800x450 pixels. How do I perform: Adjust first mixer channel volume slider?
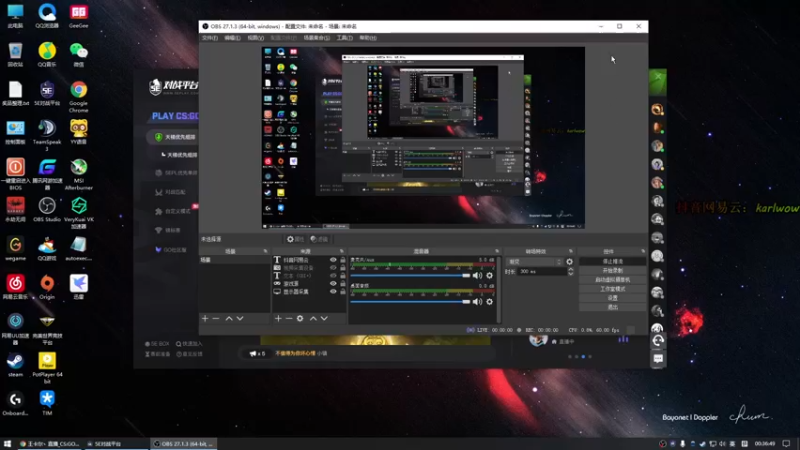(410, 276)
